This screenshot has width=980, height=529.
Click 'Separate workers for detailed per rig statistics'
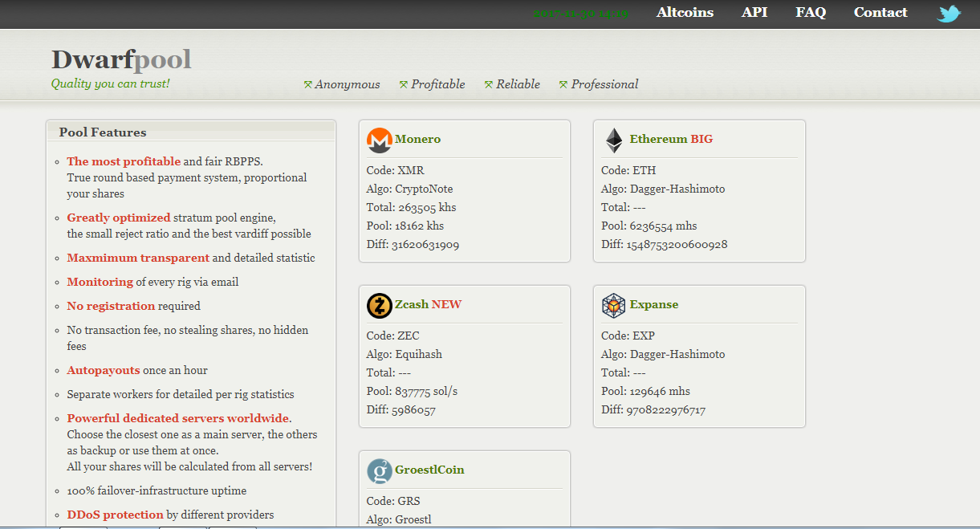tap(181, 394)
